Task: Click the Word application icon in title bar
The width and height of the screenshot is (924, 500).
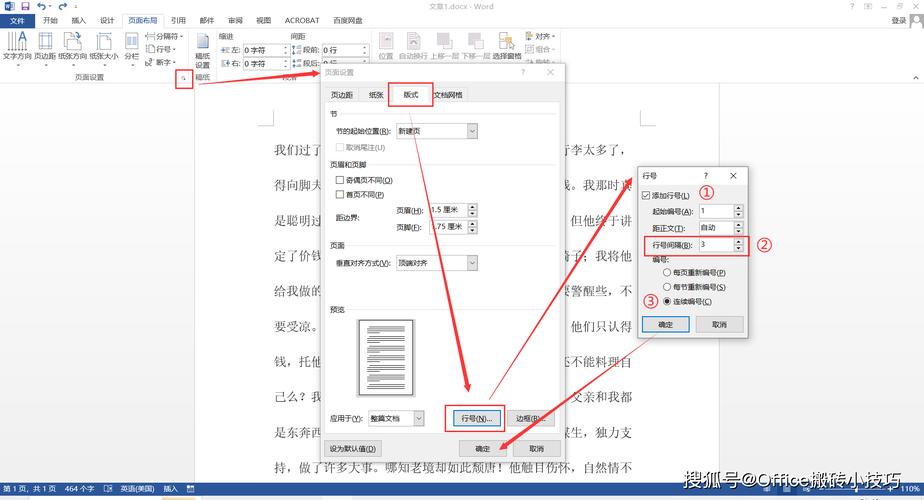Action: click(x=9, y=6)
